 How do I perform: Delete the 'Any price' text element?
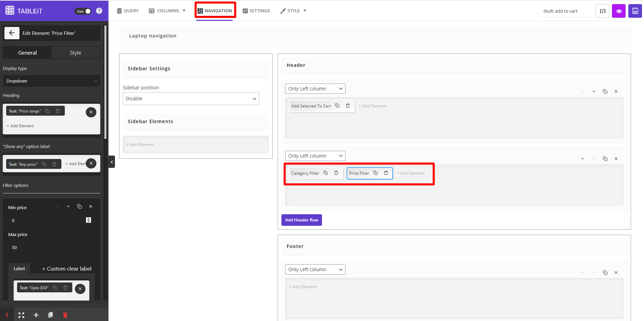click(x=54, y=164)
